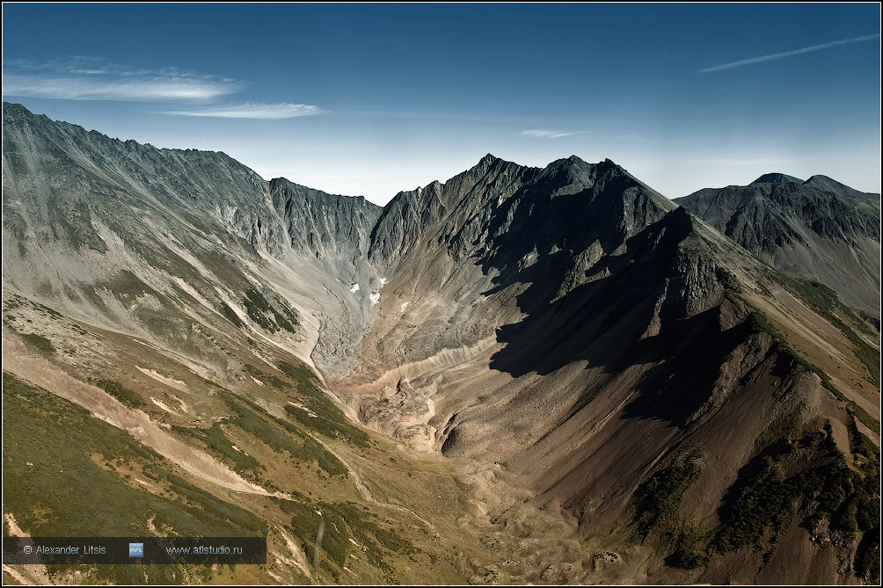Click the summit of the central dark peak
The height and width of the screenshot is (588, 883).
pyautogui.click(x=485, y=159)
